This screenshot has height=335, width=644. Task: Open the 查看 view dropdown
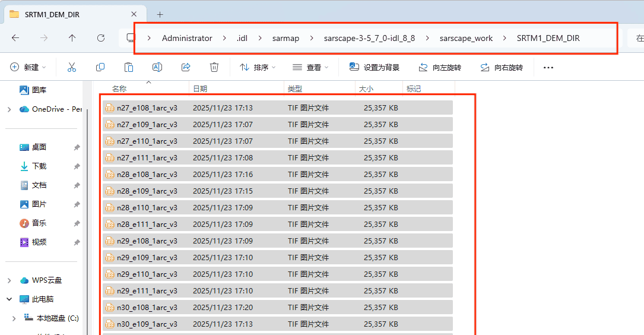310,67
